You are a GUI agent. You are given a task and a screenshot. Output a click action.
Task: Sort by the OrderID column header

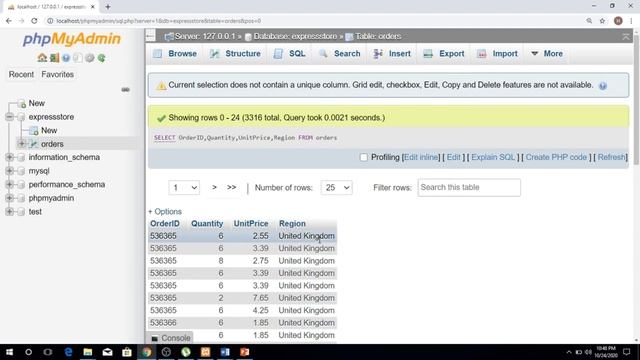(165, 224)
